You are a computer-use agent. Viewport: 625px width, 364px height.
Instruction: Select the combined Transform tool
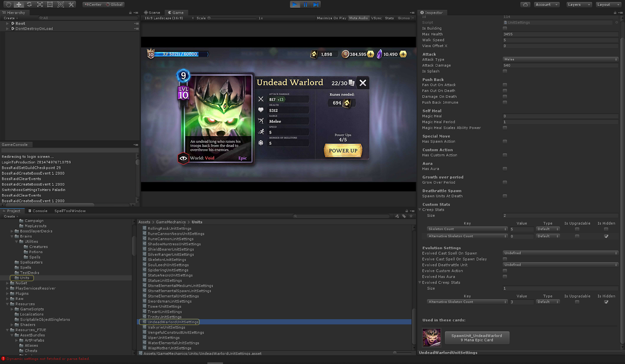point(61,4)
